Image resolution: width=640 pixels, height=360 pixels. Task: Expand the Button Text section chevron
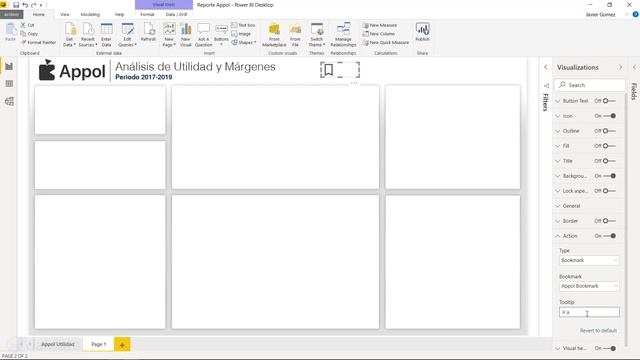[558, 101]
